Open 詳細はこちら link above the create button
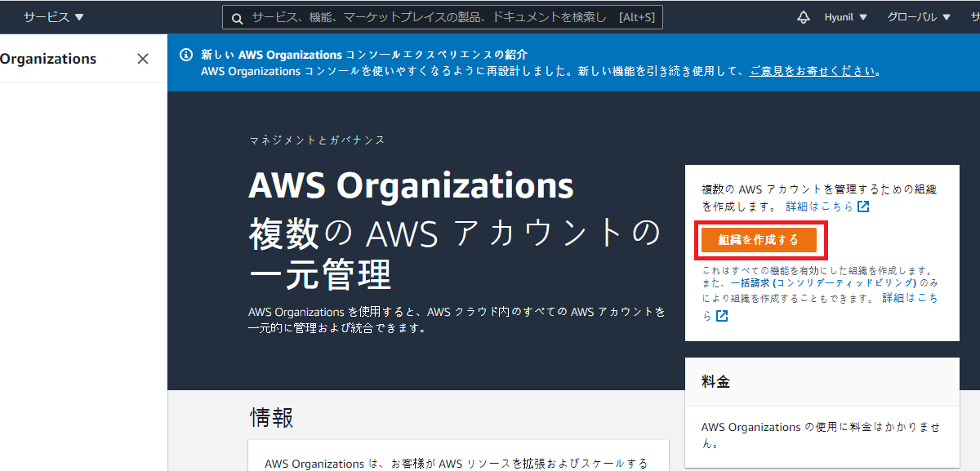This screenshot has width=980, height=471. pyautogui.click(x=819, y=207)
